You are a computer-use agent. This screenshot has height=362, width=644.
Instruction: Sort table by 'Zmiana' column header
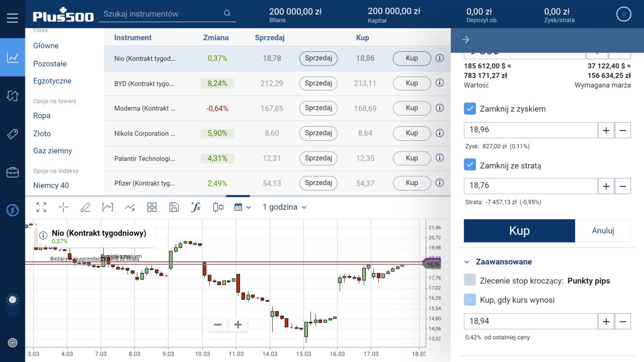click(x=216, y=38)
